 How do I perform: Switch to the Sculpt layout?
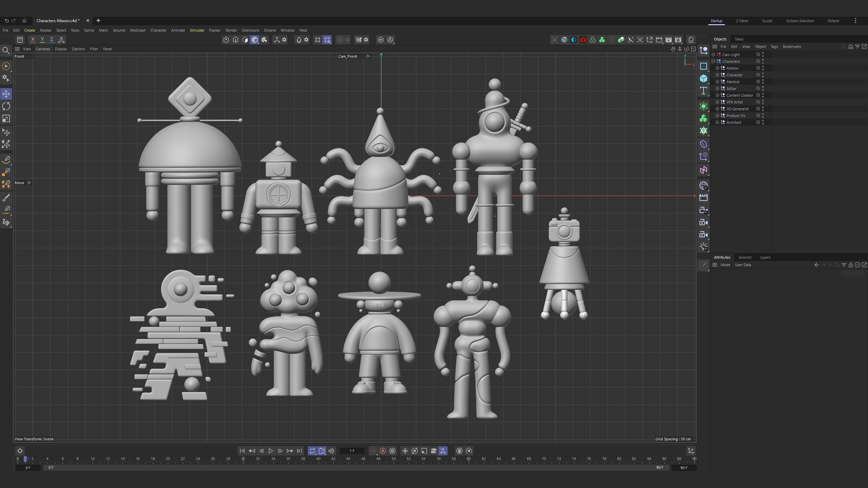tap(767, 21)
